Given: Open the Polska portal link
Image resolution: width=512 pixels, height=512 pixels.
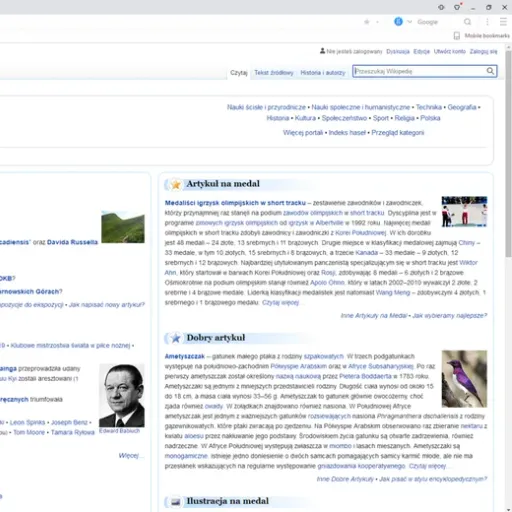Looking at the screenshot, I should tap(430, 118).
